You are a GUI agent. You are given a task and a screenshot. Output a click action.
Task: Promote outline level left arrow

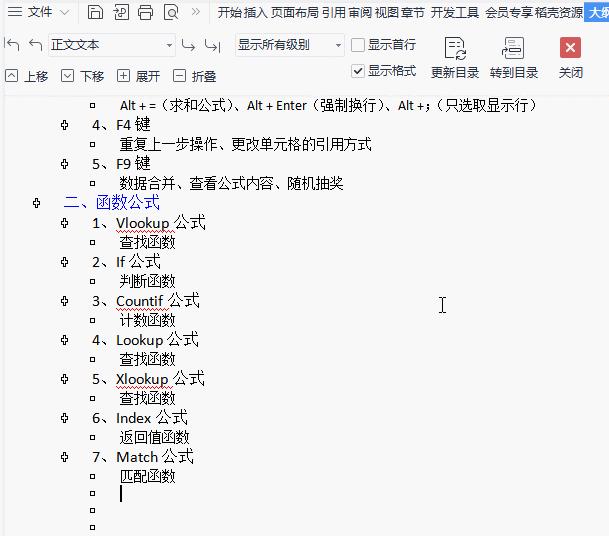(x=36, y=45)
